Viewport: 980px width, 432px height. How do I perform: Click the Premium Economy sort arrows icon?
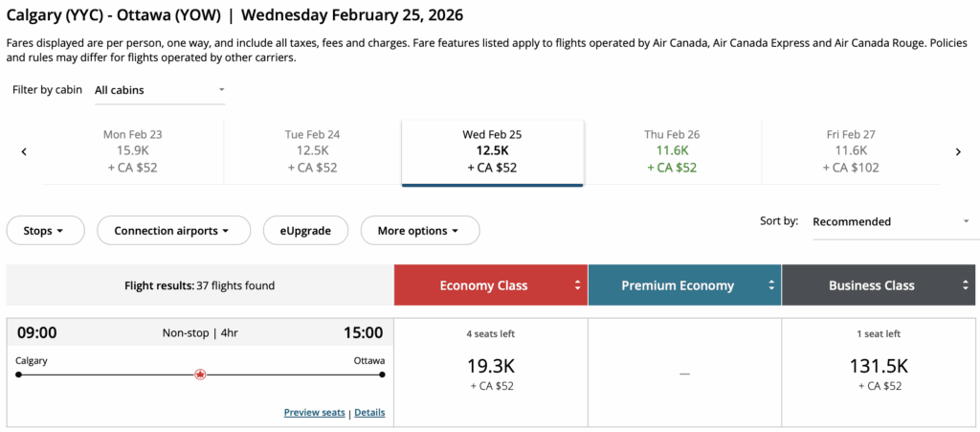click(771, 285)
